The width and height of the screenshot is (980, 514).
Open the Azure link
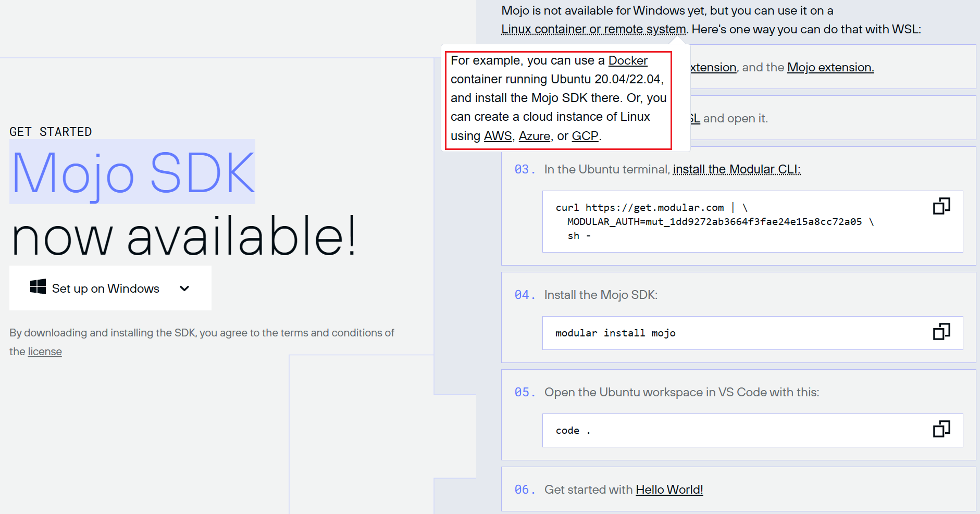[x=534, y=136]
